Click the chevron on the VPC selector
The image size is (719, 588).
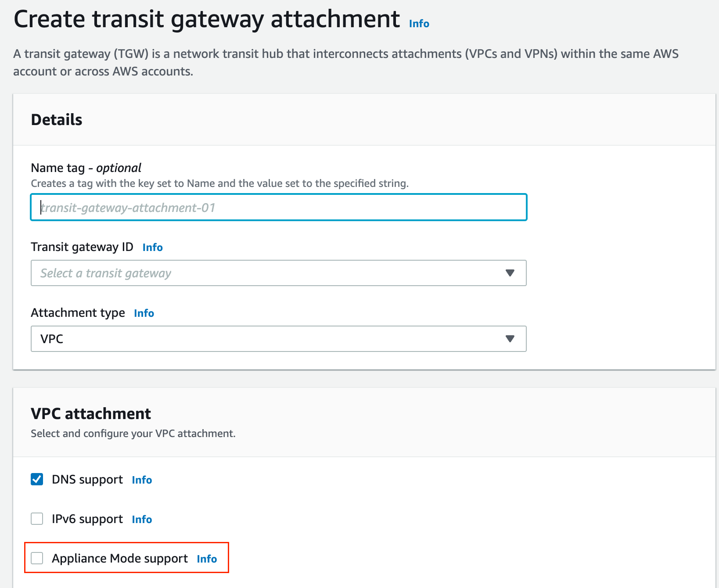click(x=510, y=338)
